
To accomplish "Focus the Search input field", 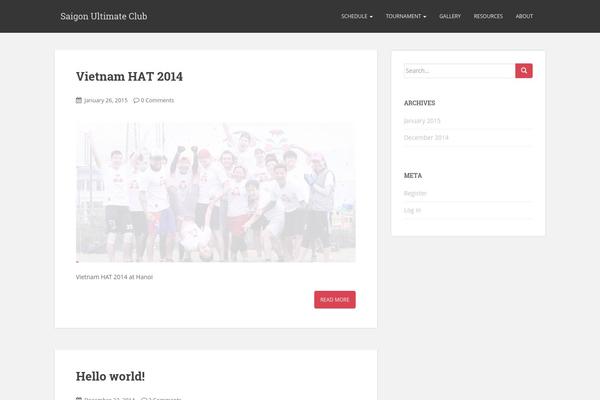I will (x=460, y=71).
